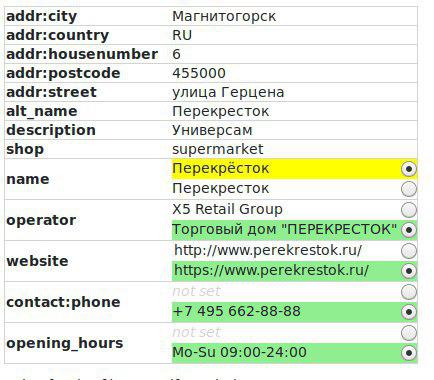Click the addr:city key label

(x=42, y=16)
